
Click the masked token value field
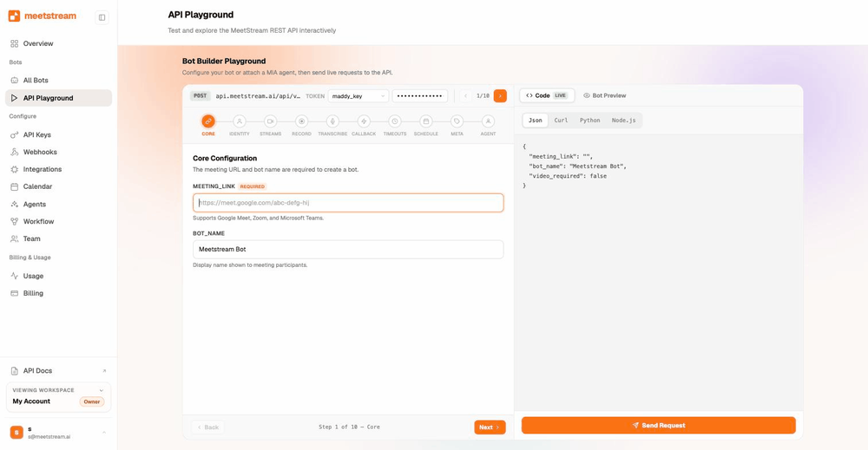[x=420, y=96]
